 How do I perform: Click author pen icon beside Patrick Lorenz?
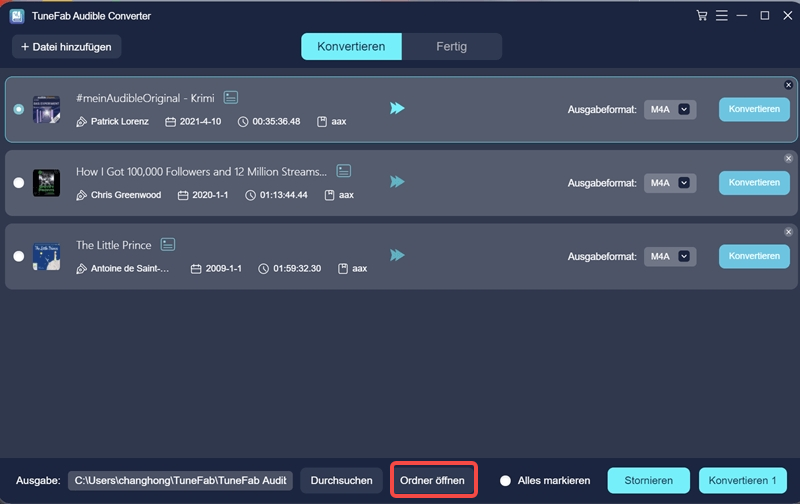click(x=81, y=122)
